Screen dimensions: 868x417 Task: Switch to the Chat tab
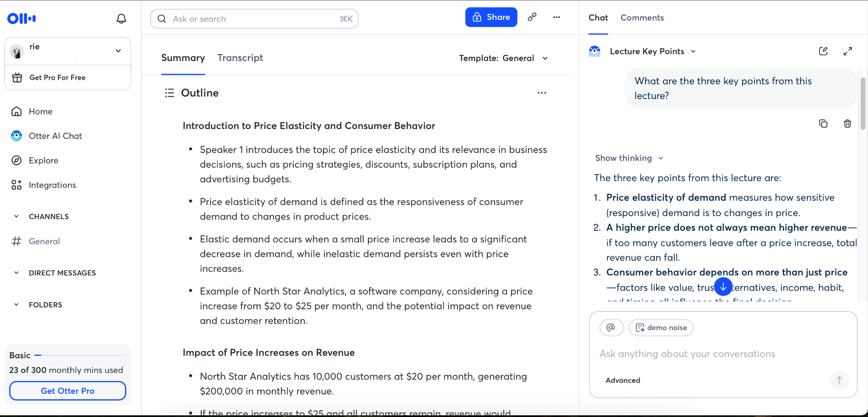(598, 18)
